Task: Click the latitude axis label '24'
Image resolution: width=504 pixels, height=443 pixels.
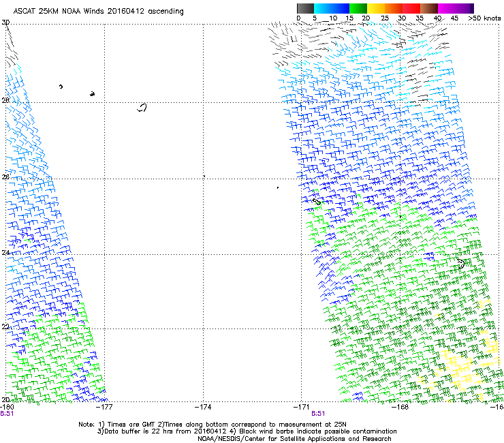Action: (x=5, y=253)
